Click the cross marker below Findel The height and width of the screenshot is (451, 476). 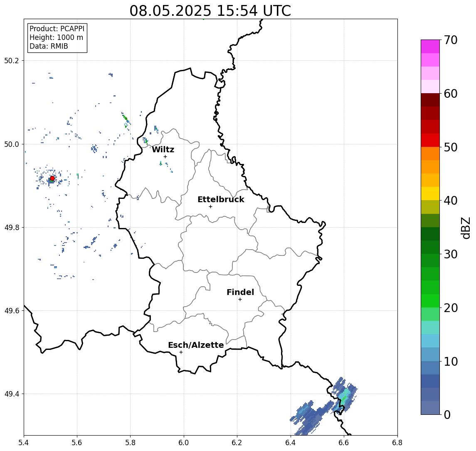(240, 300)
